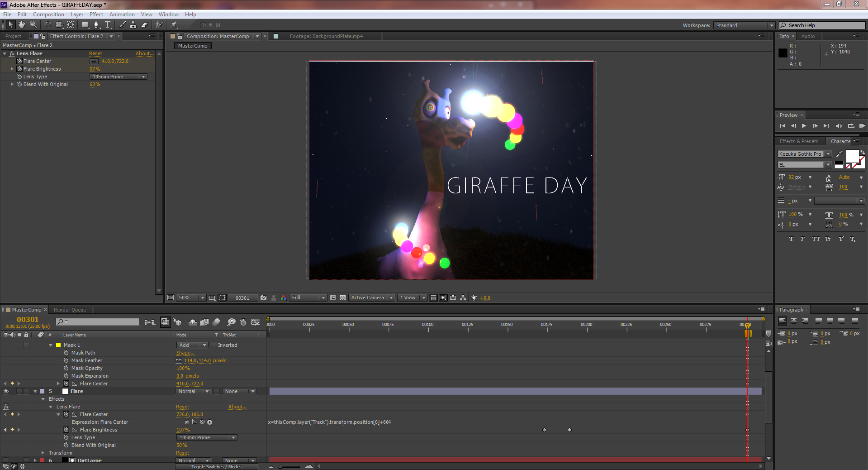Image resolution: width=868 pixels, height=470 pixels.
Task: Hide the Flare layer with eye icon
Action: [6, 391]
